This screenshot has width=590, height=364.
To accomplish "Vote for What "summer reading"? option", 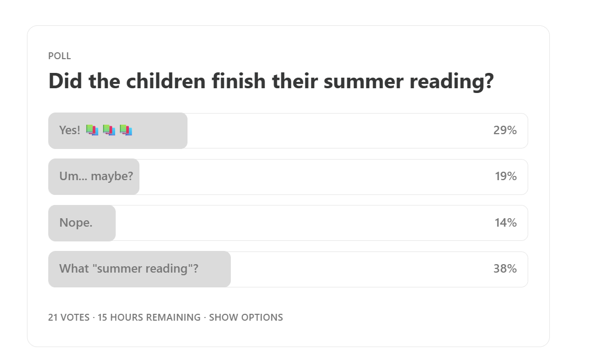I will 288,269.
